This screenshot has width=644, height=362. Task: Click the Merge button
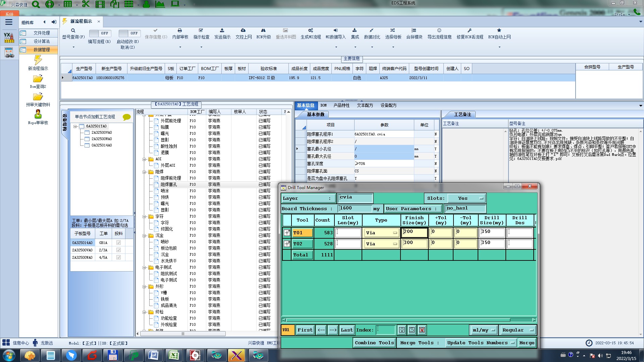[527, 343]
